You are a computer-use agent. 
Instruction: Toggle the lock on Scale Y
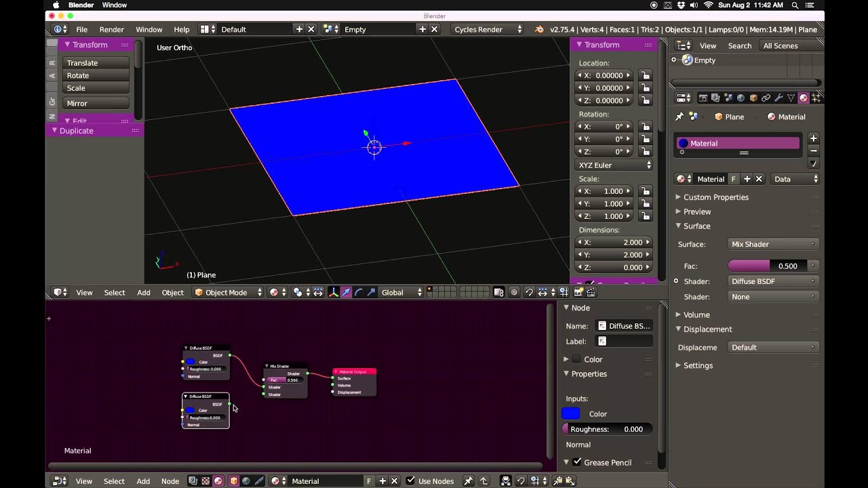coord(645,204)
